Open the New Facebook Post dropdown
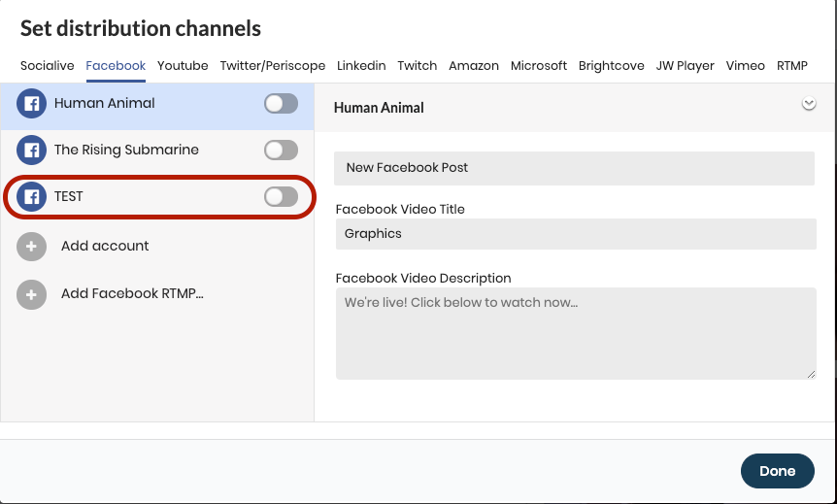Viewport: 837px width, 504px height. 575,168
